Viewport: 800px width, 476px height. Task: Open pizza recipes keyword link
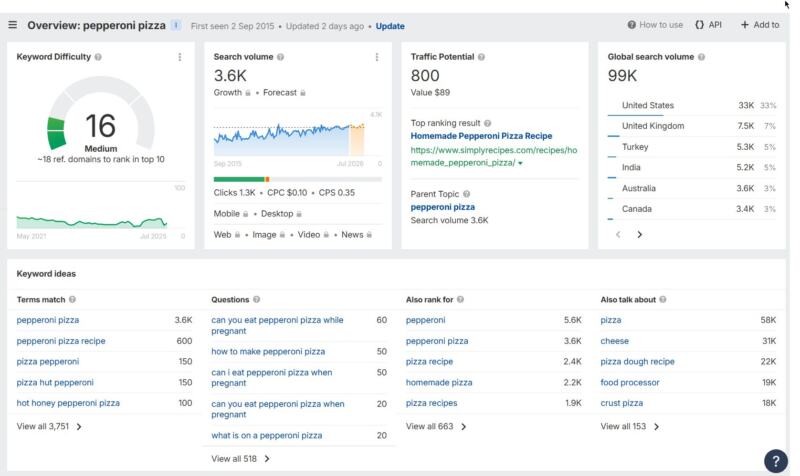pyautogui.click(x=431, y=403)
